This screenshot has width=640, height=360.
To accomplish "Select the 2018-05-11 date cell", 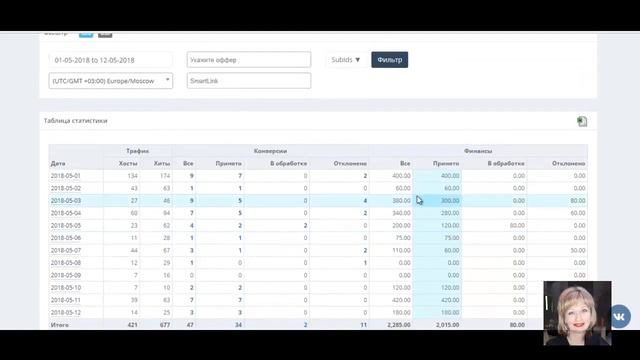I will 66,300.
